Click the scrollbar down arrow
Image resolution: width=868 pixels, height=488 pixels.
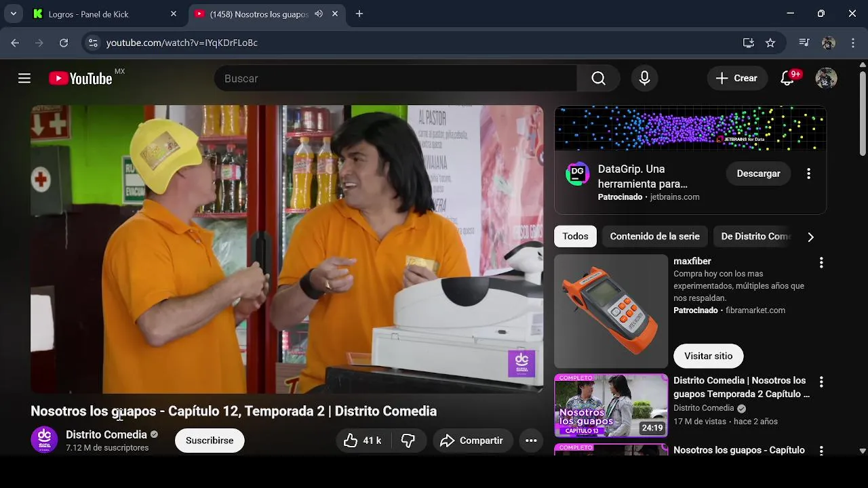(x=863, y=450)
